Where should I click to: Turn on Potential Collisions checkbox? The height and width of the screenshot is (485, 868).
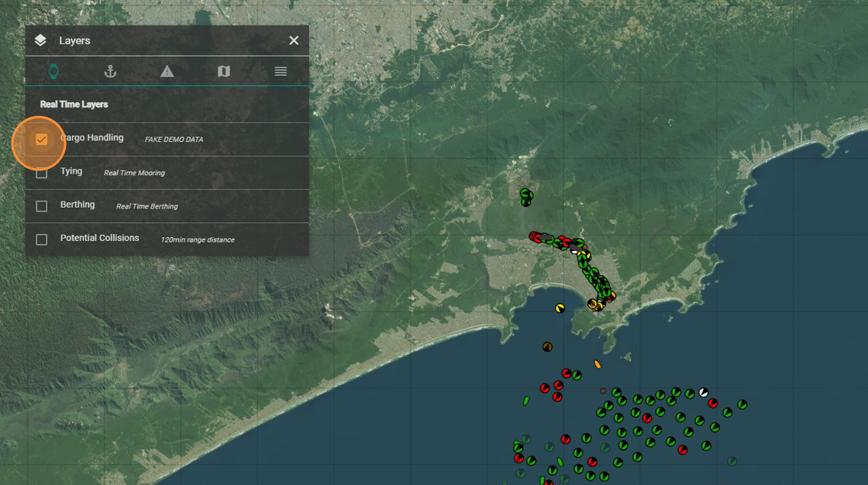42,239
